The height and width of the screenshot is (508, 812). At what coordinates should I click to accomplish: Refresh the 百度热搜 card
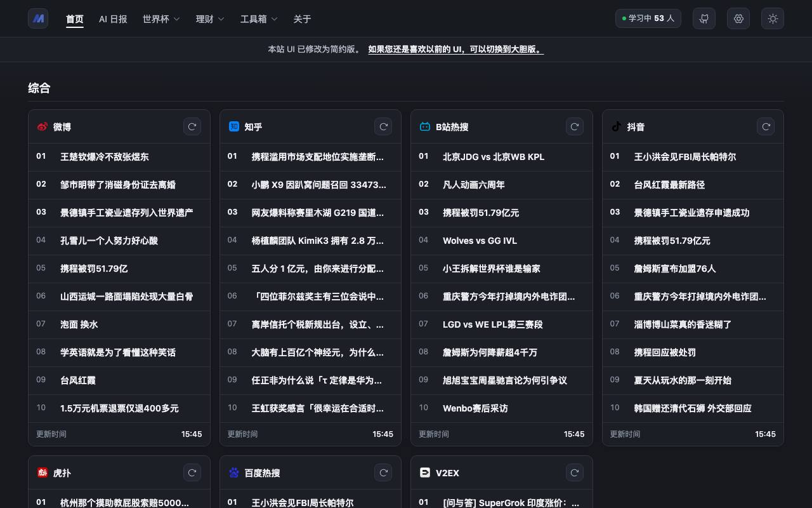pos(384,472)
